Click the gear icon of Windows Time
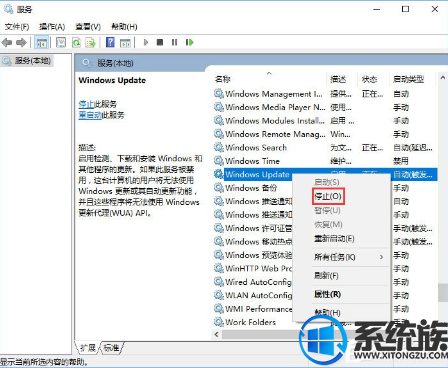 219,161
